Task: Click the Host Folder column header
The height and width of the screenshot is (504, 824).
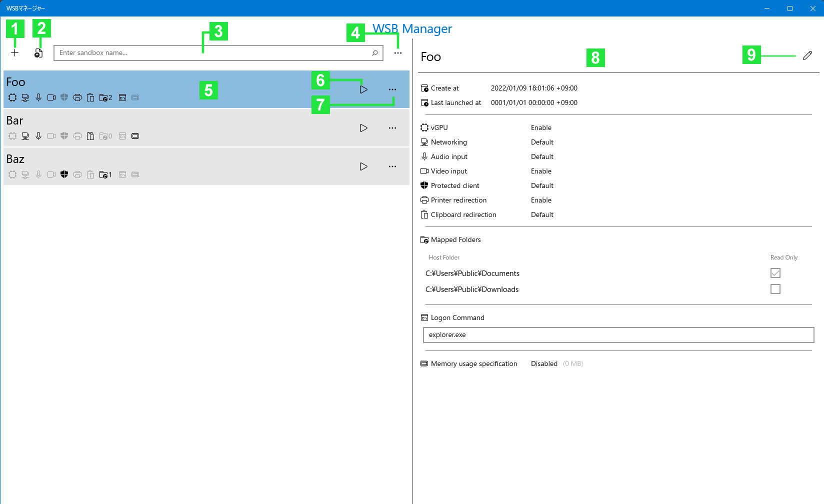Action: [x=444, y=257]
